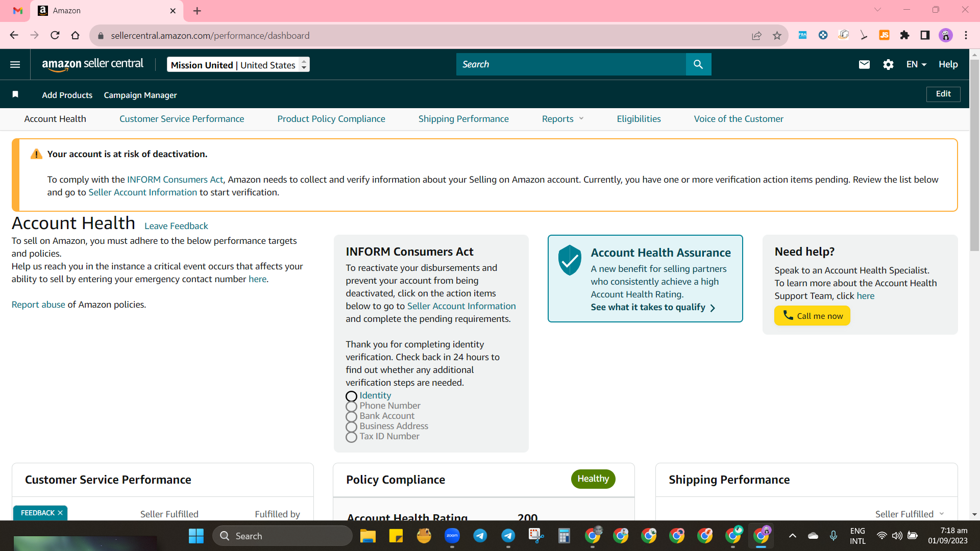This screenshot has height=551, width=980.
Task: Select the Tax ID Number radio button
Action: pos(351,437)
